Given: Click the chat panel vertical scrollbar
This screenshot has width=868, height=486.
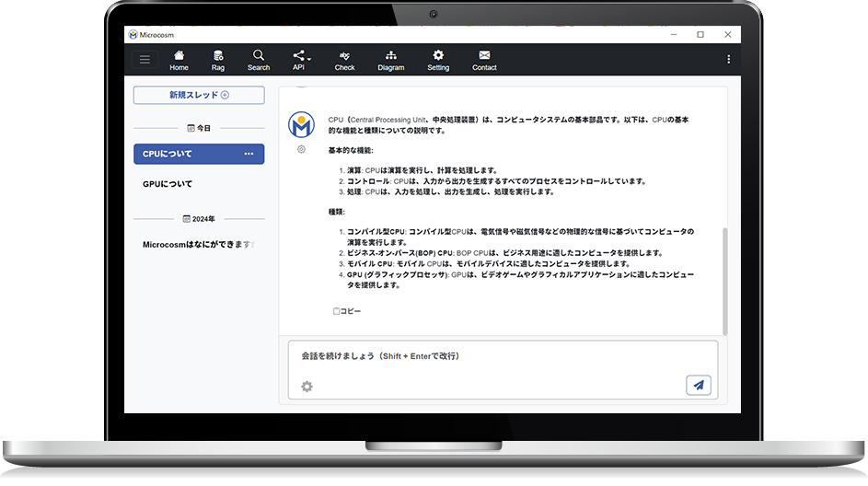Looking at the screenshot, I should click(x=724, y=281).
